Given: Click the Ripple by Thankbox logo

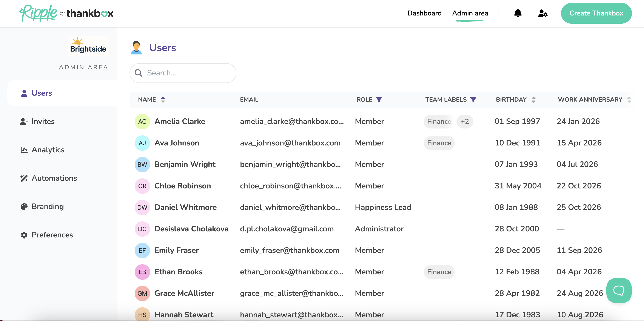Looking at the screenshot, I should pos(66,13).
